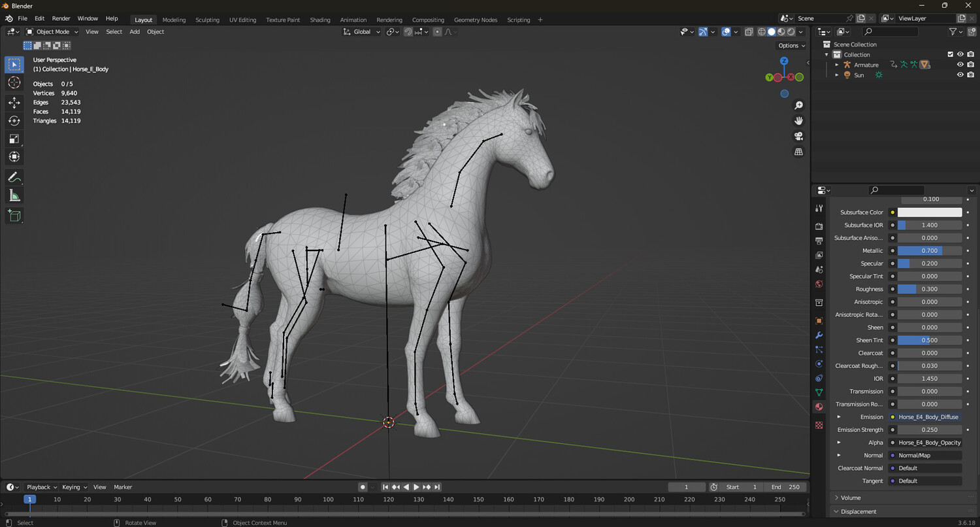Viewport: 980px width, 527px height.
Task: Switch to the Sculpting workspace tab
Action: (x=207, y=20)
